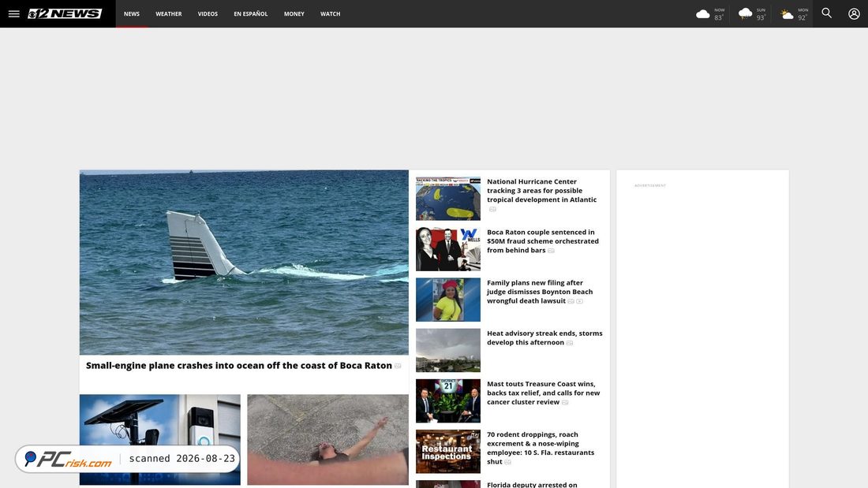Click the Florida deputy arrested headline
Screen dimensions: 868x488
click(531, 485)
